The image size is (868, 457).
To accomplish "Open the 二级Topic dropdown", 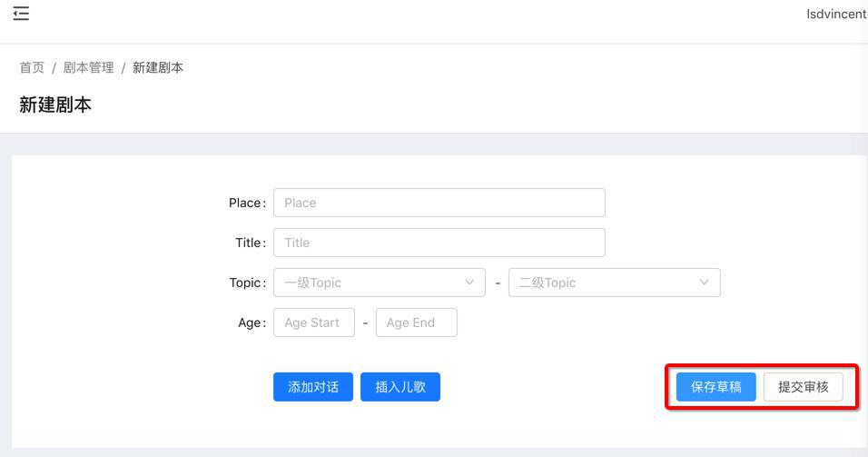I will (x=614, y=283).
